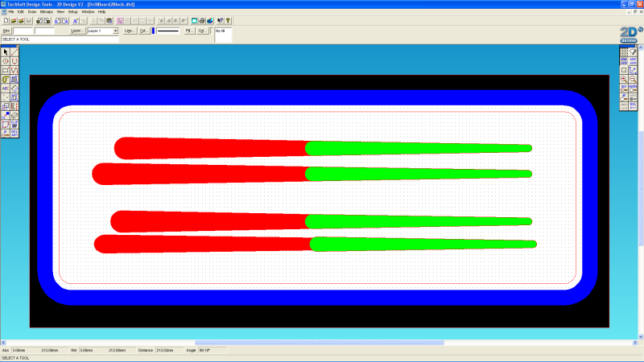The width and height of the screenshot is (644, 362).
Task: Select the Circle drawing tool
Action: (6, 61)
